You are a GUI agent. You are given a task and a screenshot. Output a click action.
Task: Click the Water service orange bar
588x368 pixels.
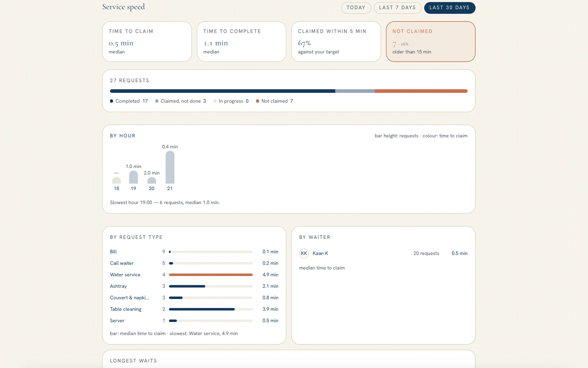tap(211, 275)
